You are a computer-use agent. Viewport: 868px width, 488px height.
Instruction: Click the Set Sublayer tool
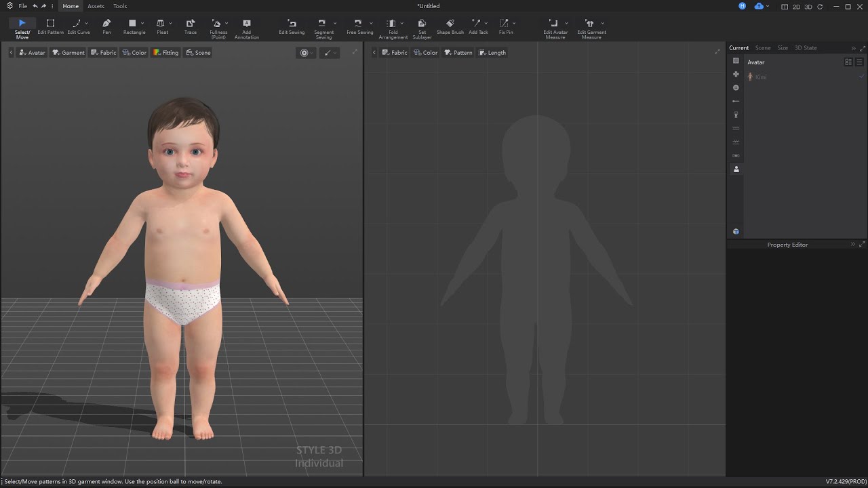pos(422,28)
